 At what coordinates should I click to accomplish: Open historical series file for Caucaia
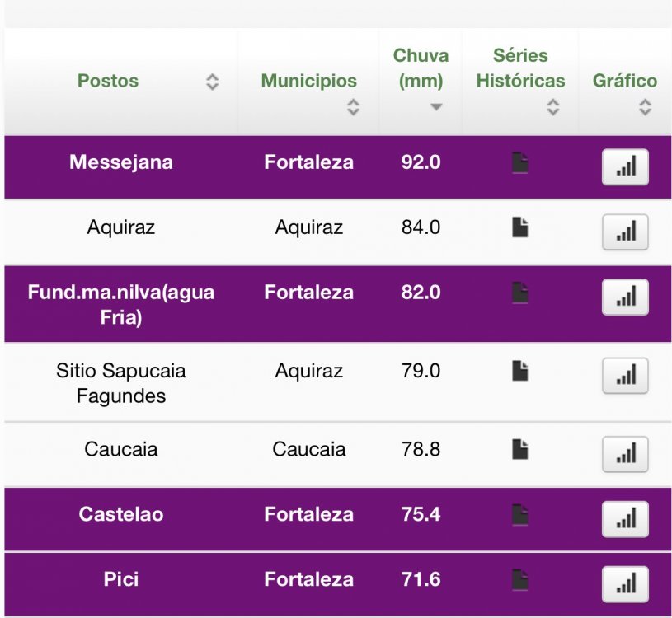click(x=519, y=449)
